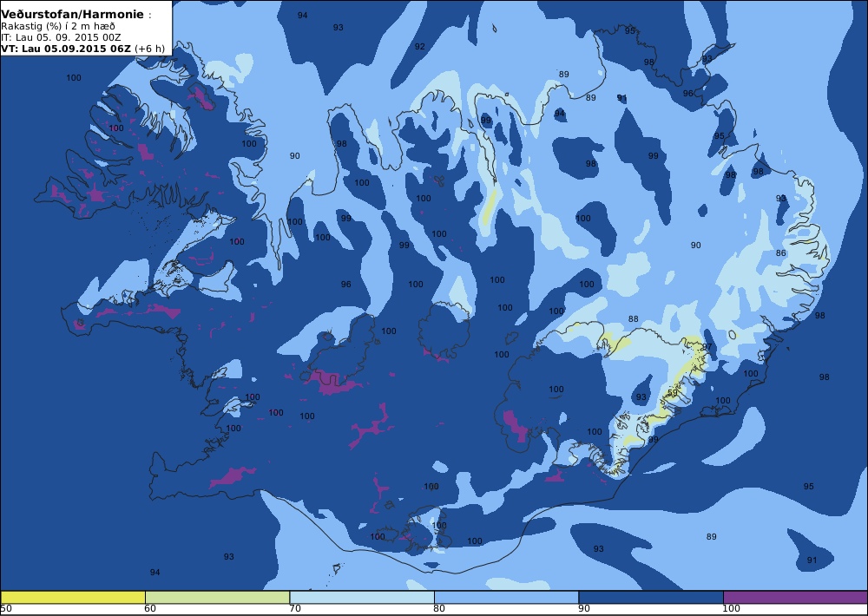Image resolution: width=868 pixels, height=616 pixels.
Task: Pick the dark blue 90–100 legend swatch
Action: [x=650, y=597]
